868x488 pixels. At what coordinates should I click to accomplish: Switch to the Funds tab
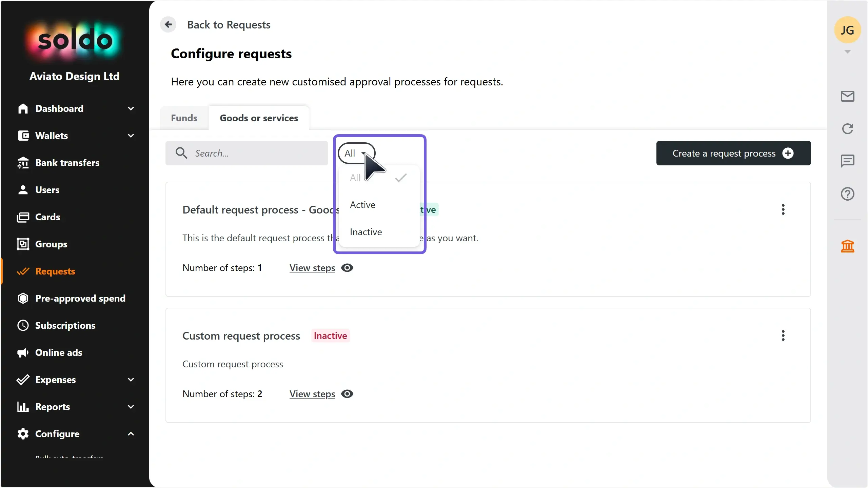point(184,118)
